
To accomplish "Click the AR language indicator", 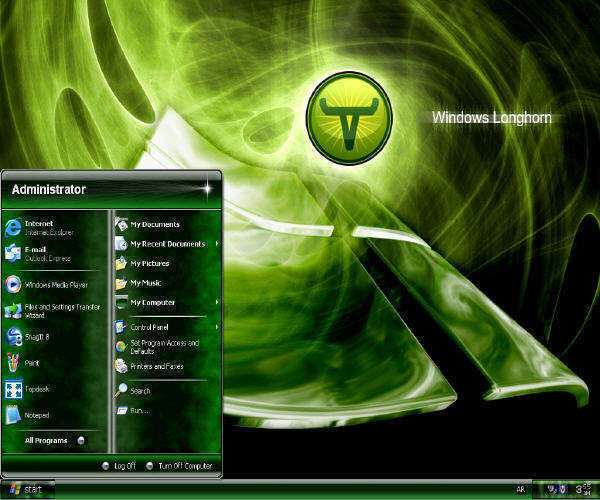I will coord(521,489).
